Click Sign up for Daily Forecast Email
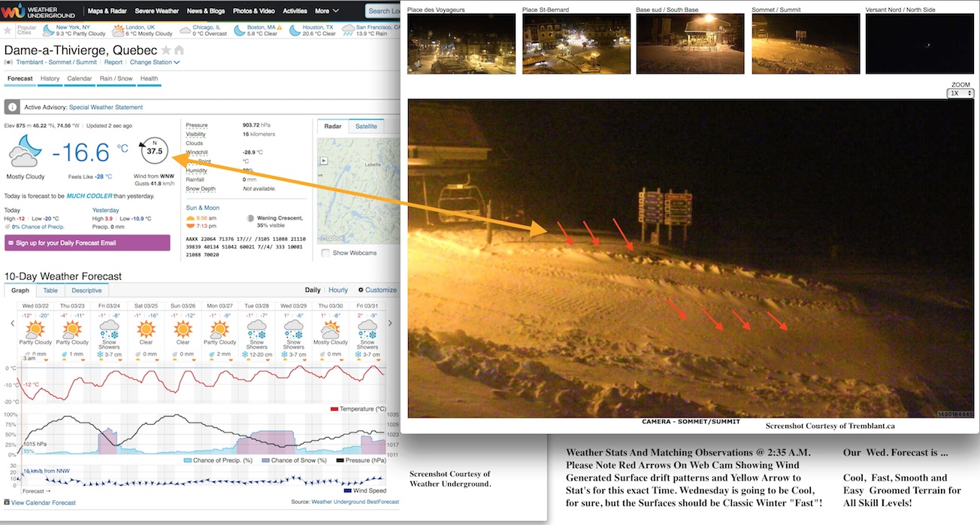This screenshot has width=980, height=525. [87, 243]
